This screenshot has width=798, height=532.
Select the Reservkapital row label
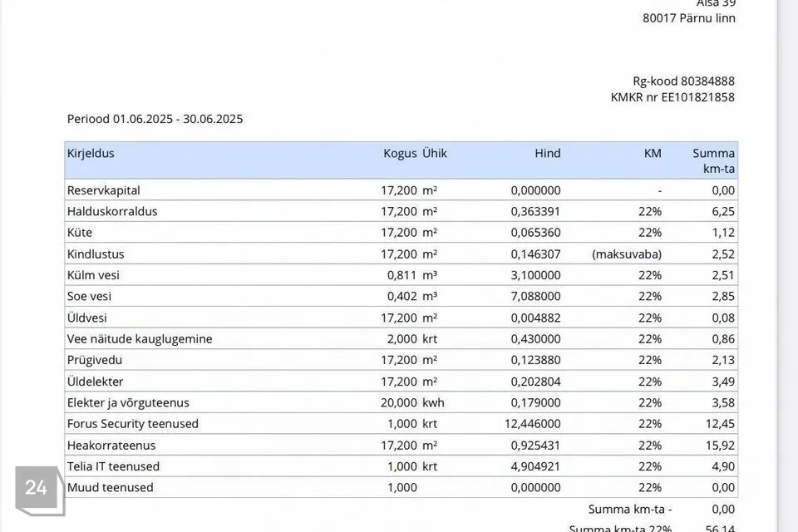(x=103, y=190)
